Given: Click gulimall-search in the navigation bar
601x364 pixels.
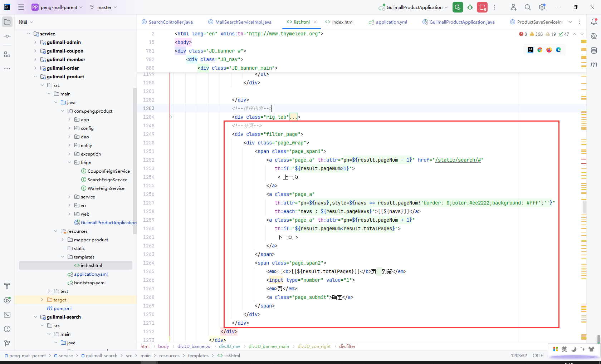Looking at the screenshot, I should tap(99, 355).
